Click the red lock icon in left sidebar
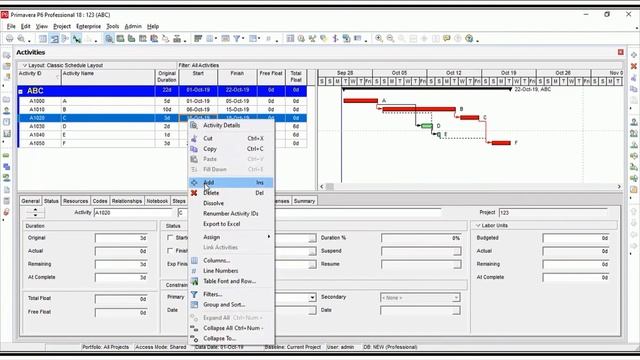Viewport: 640px width, 360px height. pyautogui.click(x=7, y=212)
